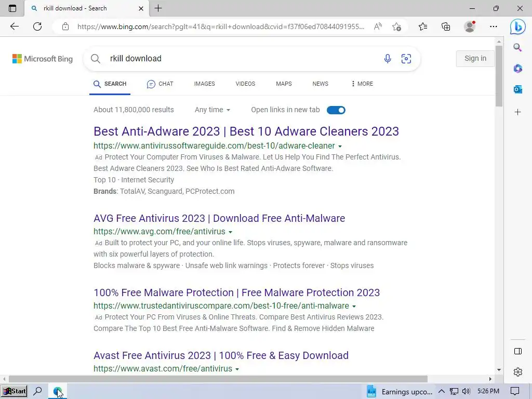Click the About 11,800,000 results text

134,110
